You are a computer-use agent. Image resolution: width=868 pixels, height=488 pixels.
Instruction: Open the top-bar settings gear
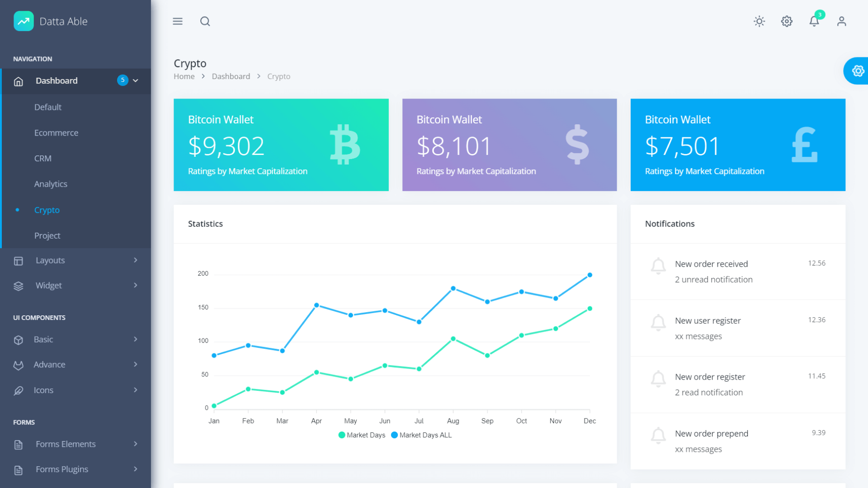pyautogui.click(x=787, y=21)
